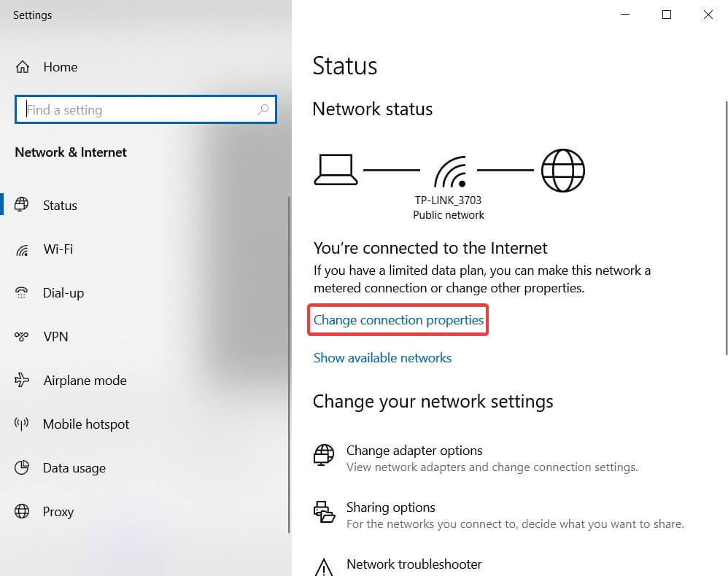Click the VPN icon in sidebar

[21, 337]
